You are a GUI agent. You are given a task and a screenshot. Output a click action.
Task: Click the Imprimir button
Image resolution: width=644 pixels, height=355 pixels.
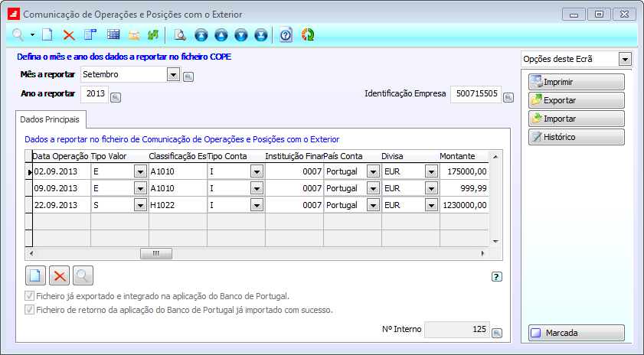pyautogui.click(x=576, y=82)
